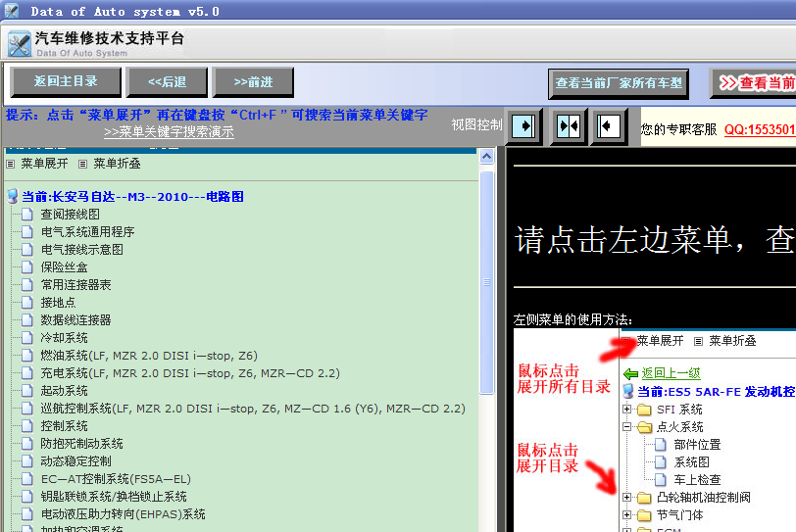Click the SFI 系统 folder icon
796x532 pixels.
(x=644, y=410)
